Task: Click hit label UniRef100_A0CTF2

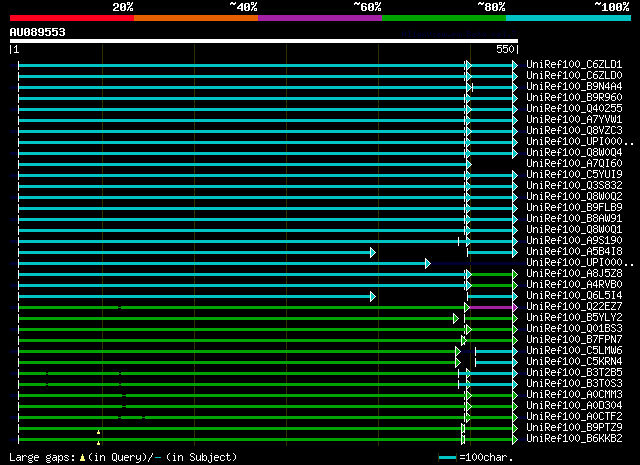Action: coord(574,417)
